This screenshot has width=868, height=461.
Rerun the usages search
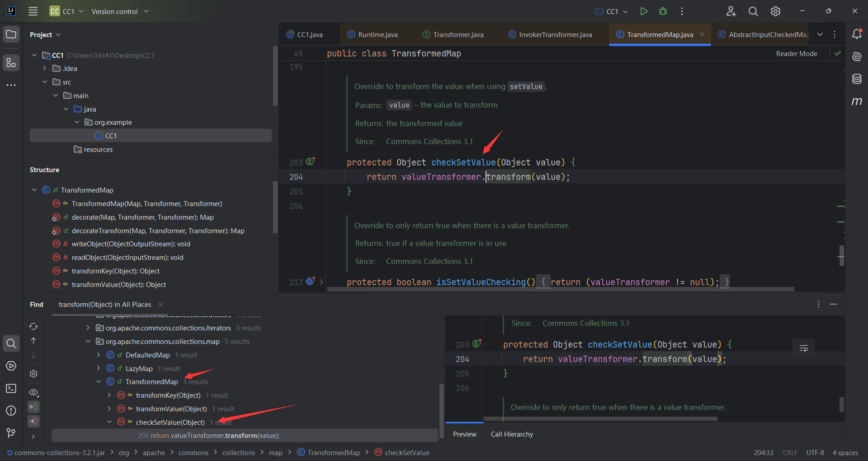[x=33, y=326]
